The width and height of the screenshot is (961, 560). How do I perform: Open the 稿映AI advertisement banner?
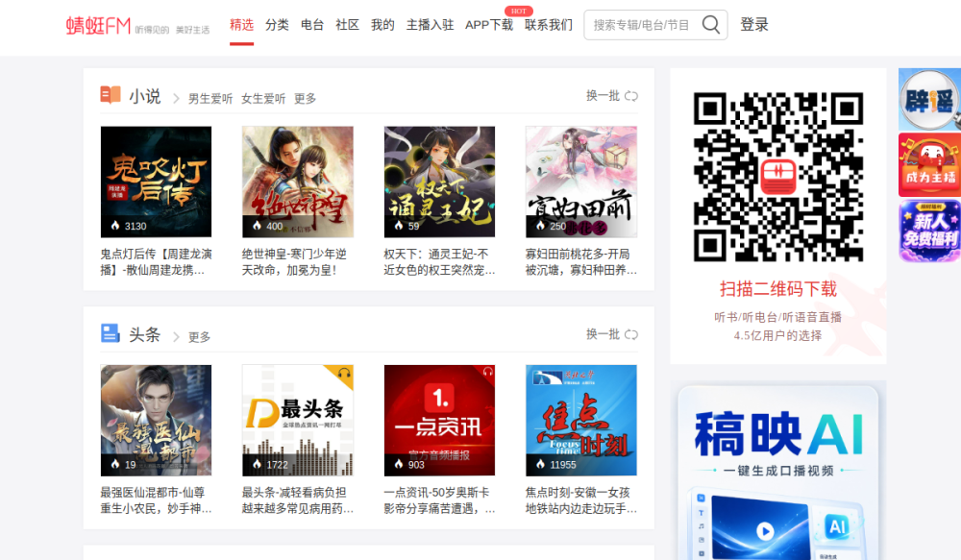[778, 471]
